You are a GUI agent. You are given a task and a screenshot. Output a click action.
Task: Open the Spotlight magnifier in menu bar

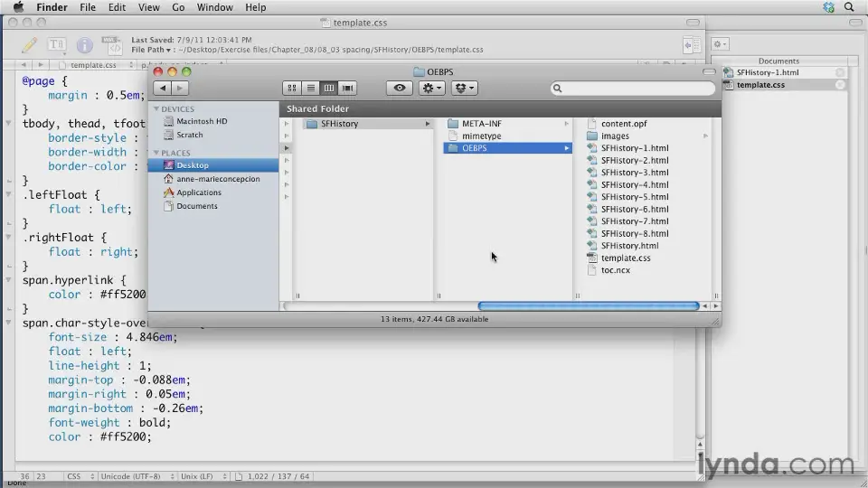click(849, 7)
